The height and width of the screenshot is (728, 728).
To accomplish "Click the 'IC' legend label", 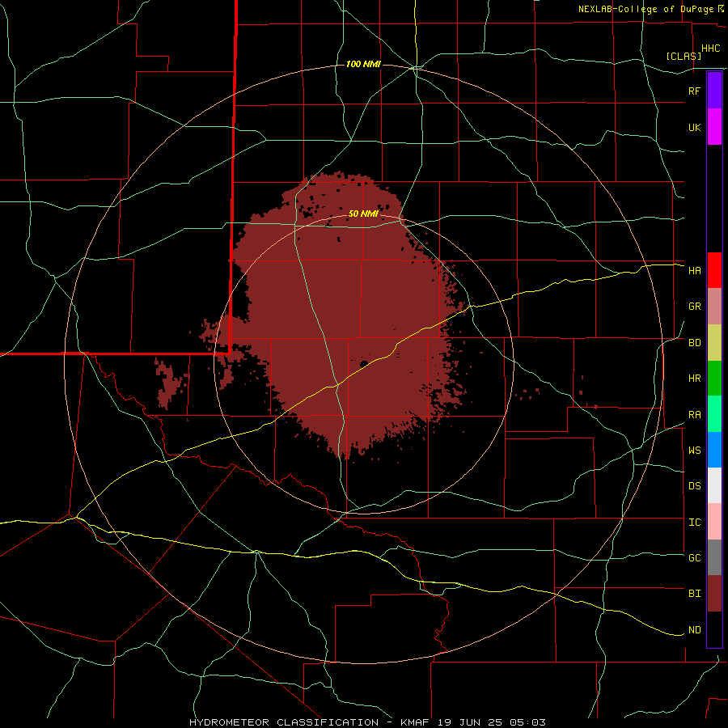I will pos(694,523).
